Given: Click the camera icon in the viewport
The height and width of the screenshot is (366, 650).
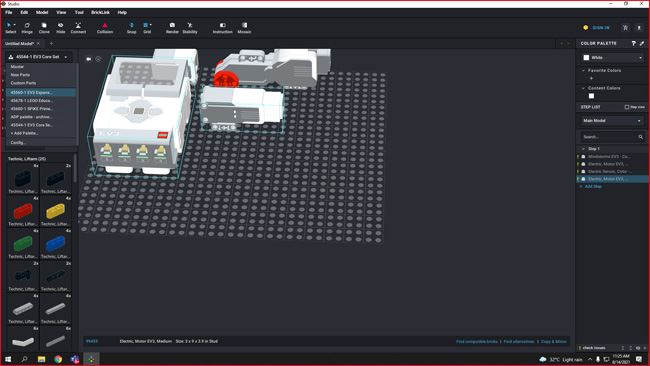Looking at the screenshot, I should click(88, 59).
